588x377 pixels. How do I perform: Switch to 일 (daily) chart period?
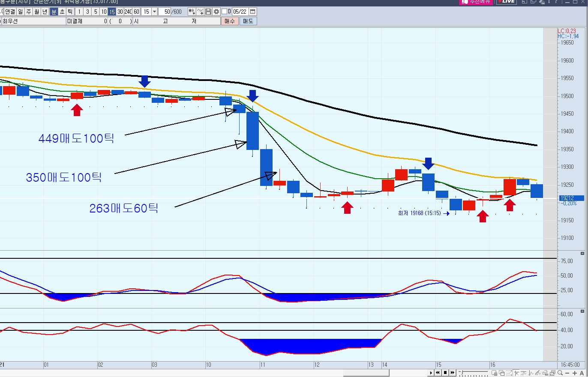pos(21,12)
